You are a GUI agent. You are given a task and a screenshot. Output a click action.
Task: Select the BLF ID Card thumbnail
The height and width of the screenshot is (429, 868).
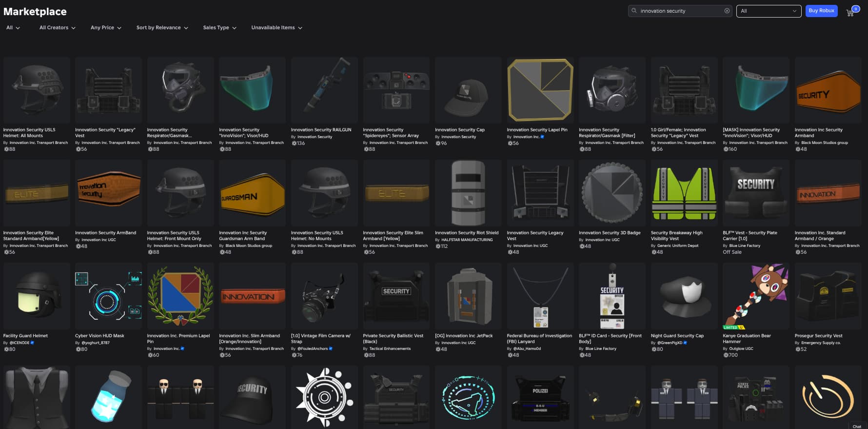point(612,296)
